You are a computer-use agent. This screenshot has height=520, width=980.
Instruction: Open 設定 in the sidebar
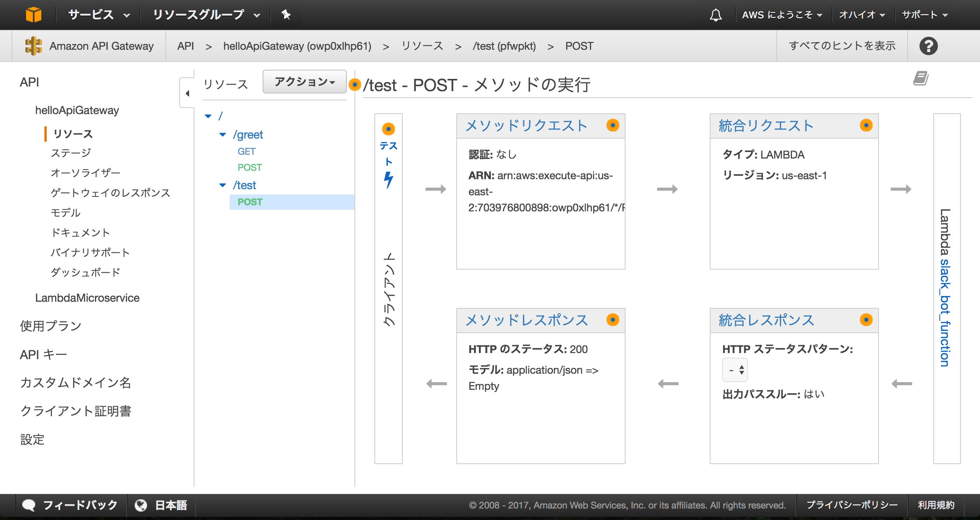[x=32, y=440]
